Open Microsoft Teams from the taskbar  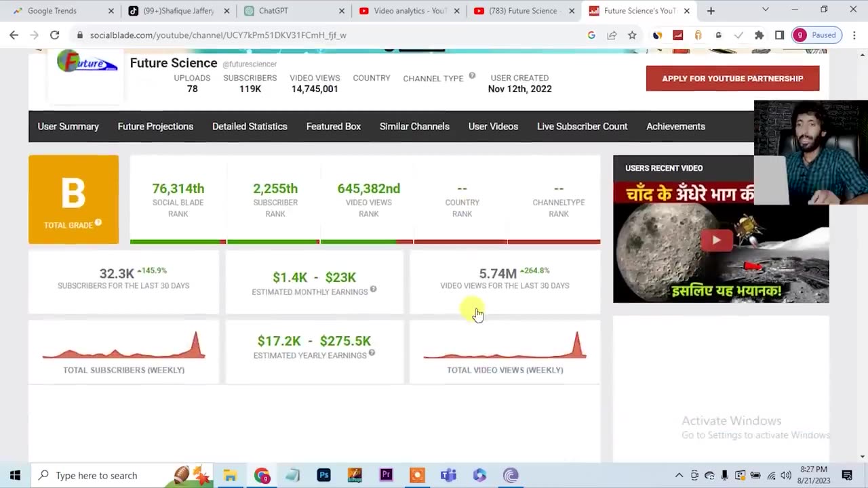pyautogui.click(x=448, y=475)
